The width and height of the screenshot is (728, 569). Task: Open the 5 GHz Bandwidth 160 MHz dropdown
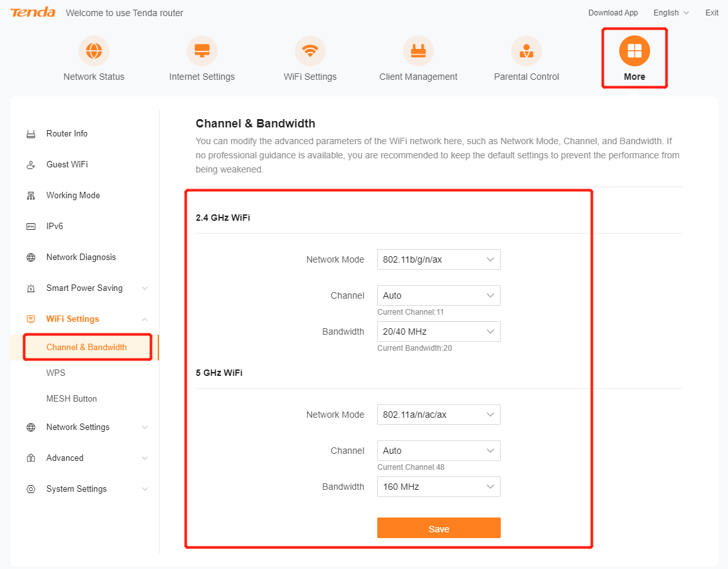click(x=438, y=487)
